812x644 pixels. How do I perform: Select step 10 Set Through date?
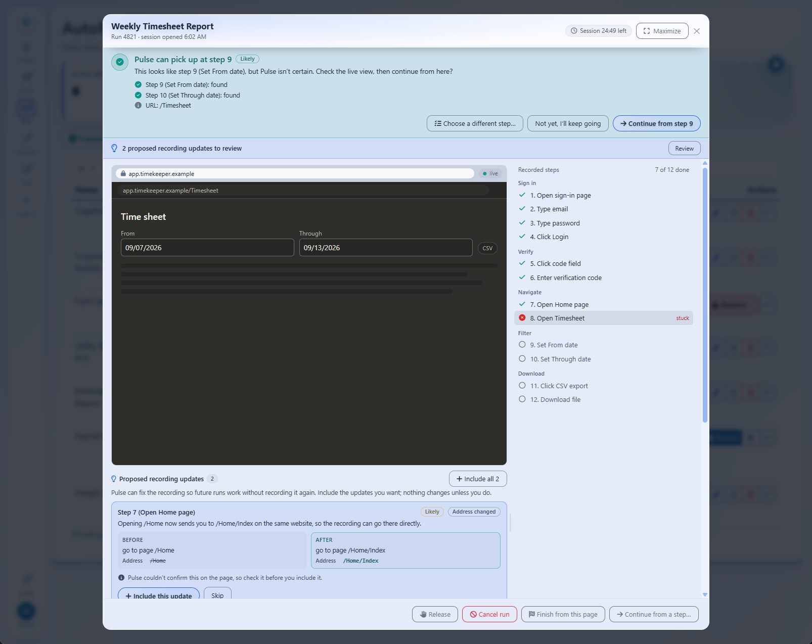point(603,359)
